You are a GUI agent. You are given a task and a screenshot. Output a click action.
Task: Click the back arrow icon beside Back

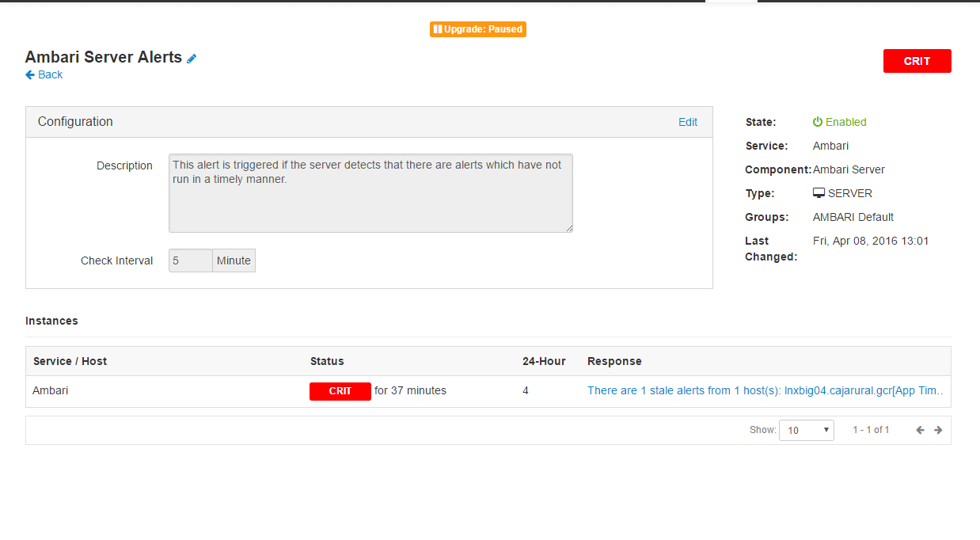click(x=29, y=74)
